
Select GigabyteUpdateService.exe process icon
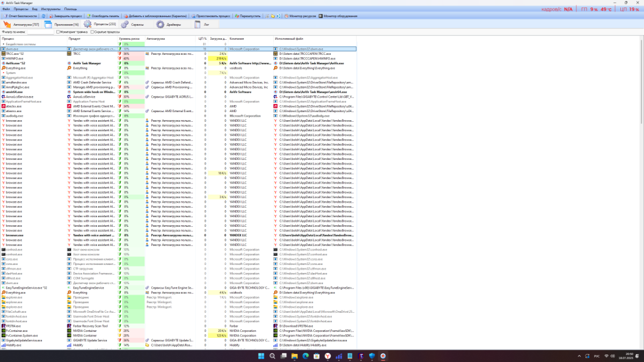pyautogui.click(x=3, y=340)
